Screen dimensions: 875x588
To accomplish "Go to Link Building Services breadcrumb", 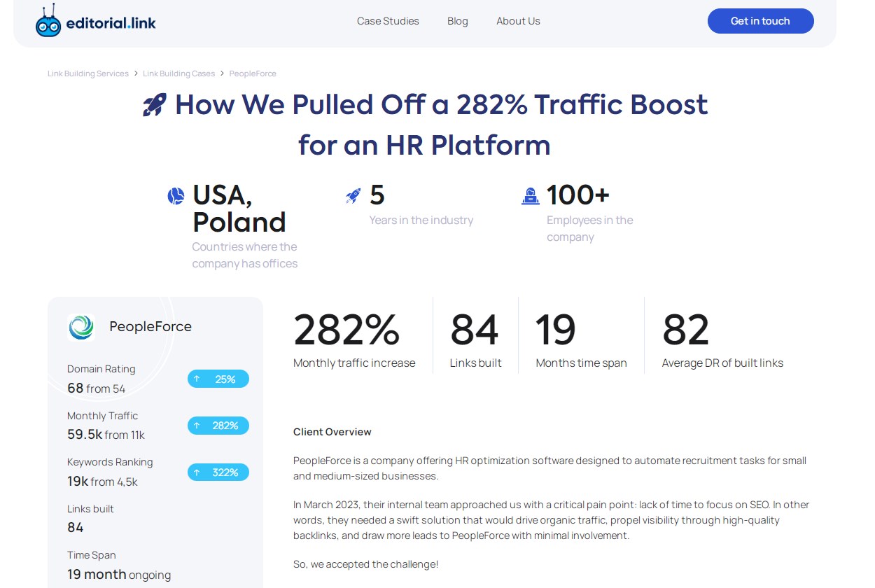I will click(88, 73).
